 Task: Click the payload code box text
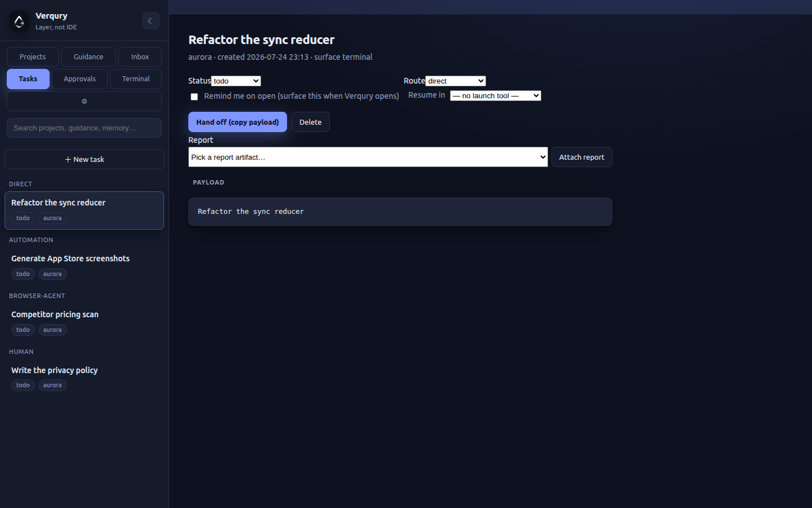click(x=251, y=212)
